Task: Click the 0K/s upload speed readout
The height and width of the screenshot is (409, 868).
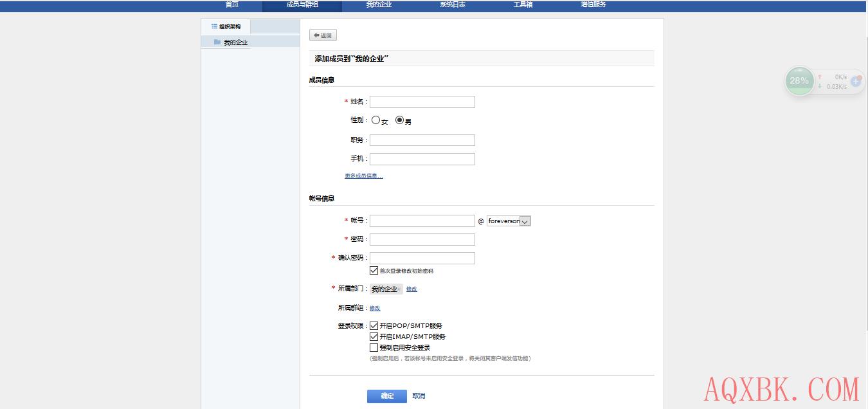Action: coord(841,77)
